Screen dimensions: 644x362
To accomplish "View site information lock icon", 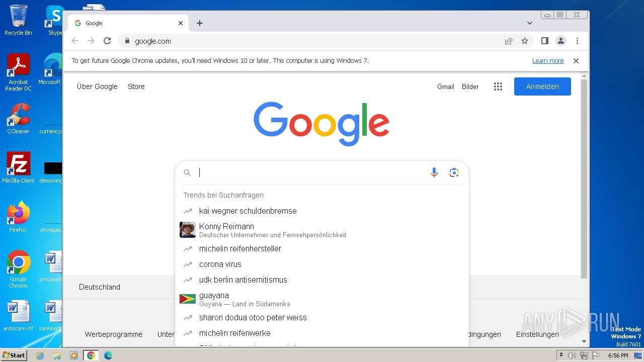I will pos(127,41).
